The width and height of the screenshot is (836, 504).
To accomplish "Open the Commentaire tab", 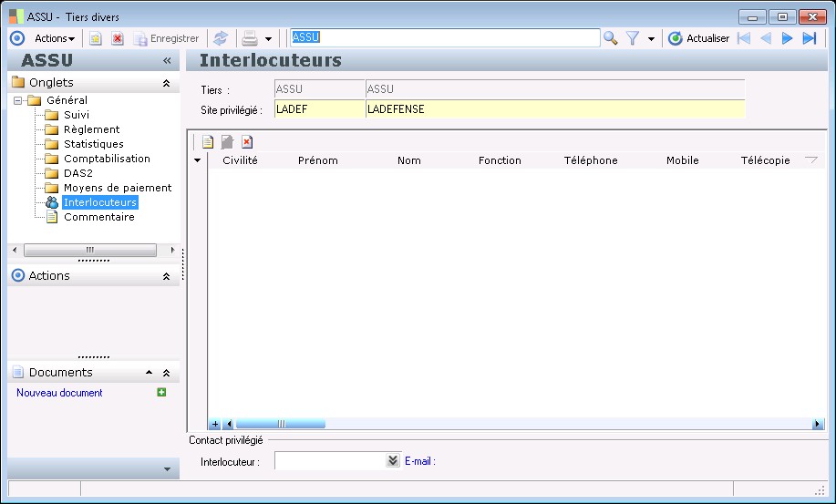I will tap(99, 217).
